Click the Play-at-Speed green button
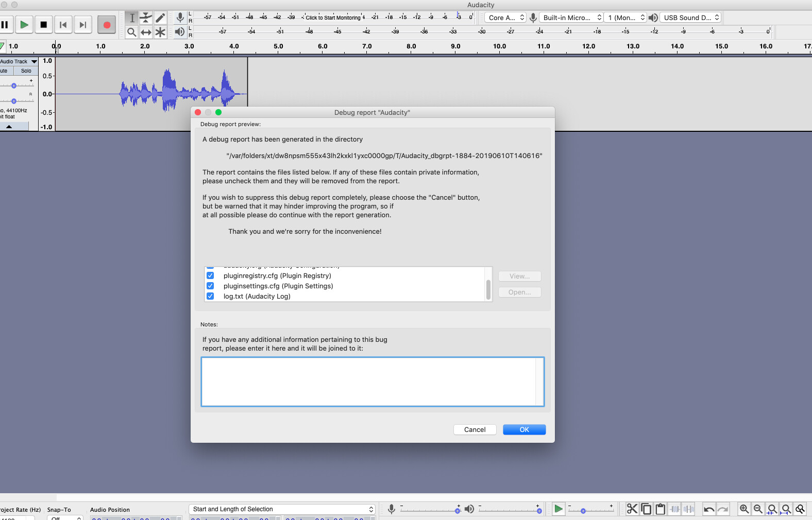 tap(559, 509)
